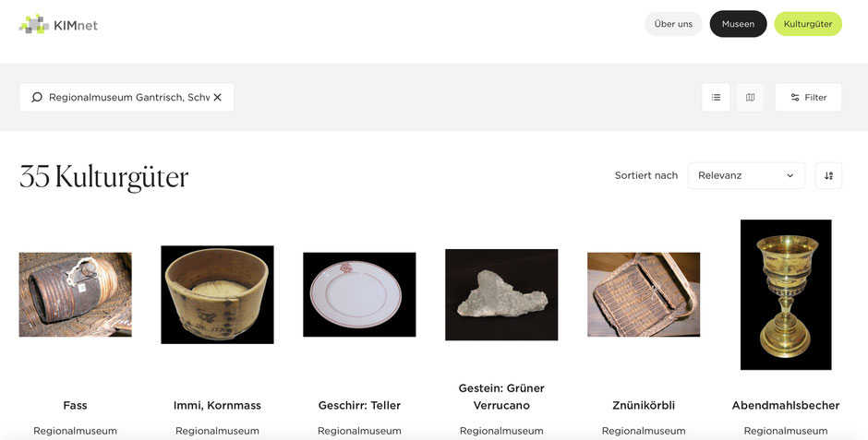
Task: Click the KIMnet logo
Action: (59, 24)
